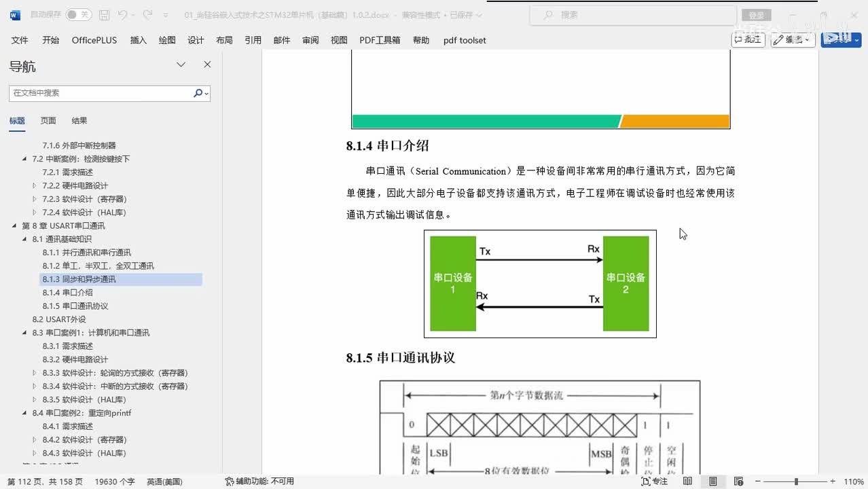
Task: Click the title bar search box
Action: [x=633, y=14]
